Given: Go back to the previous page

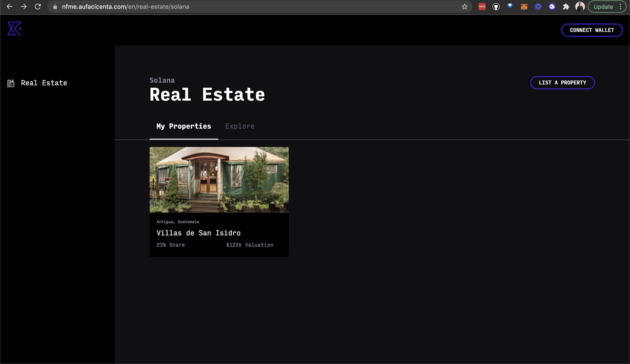Looking at the screenshot, I should [9, 7].
